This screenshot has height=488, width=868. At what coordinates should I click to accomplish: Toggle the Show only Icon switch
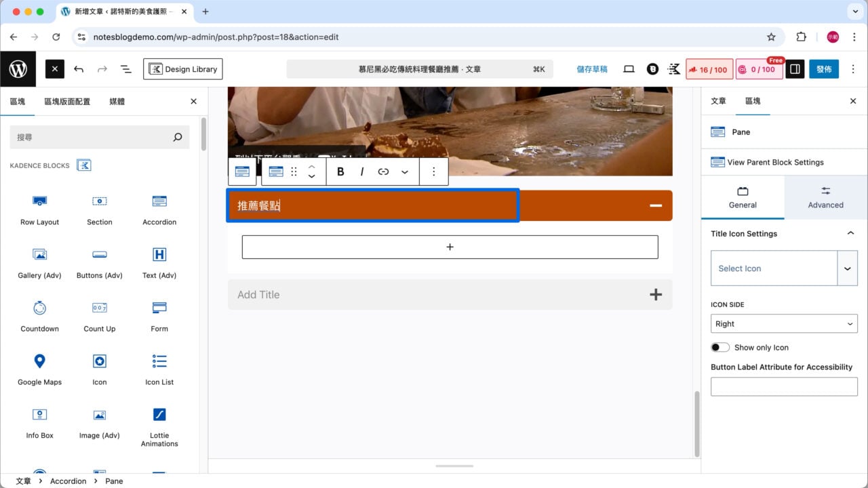[x=719, y=347]
